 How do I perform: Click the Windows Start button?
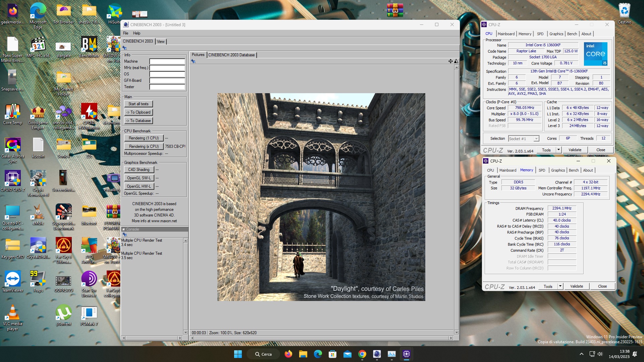[238, 354]
